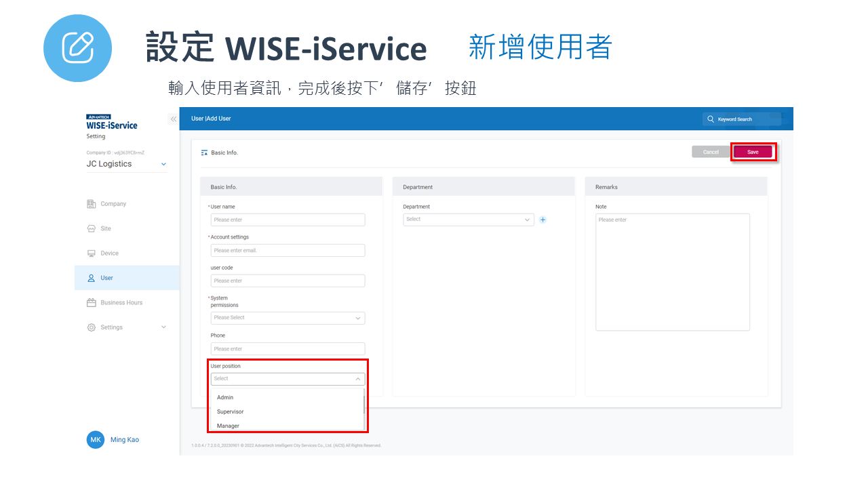Choose Admin from the position list

click(225, 398)
